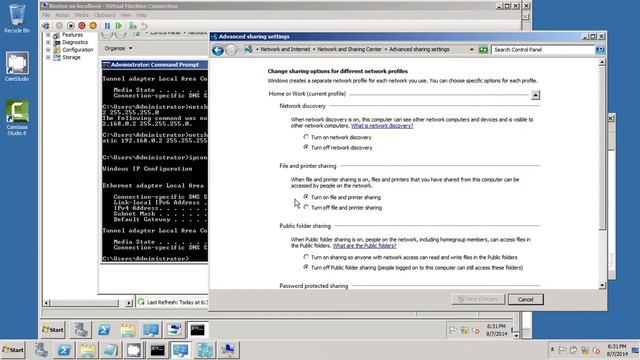Click the green Start/Reset VM toolbar icon
Viewport: 640px width, 360px height.
pos(119,25)
